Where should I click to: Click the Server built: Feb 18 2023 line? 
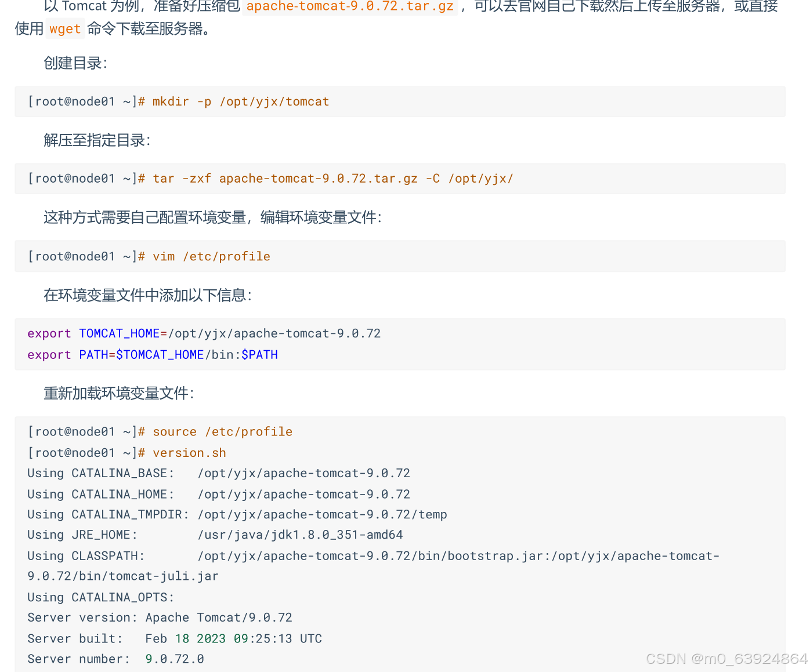point(175,638)
